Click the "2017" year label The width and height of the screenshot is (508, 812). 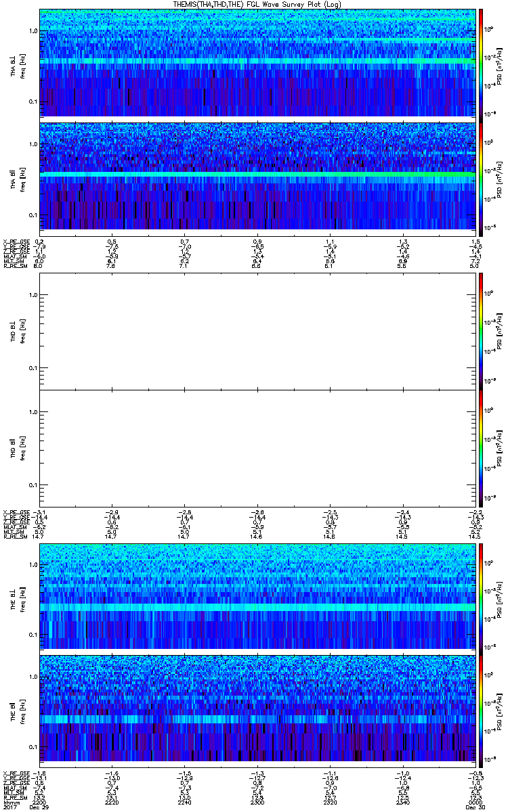pos(10,809)
